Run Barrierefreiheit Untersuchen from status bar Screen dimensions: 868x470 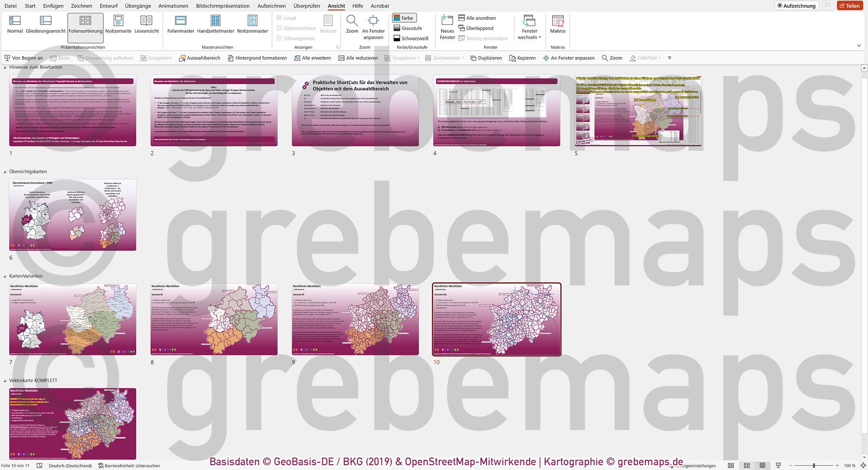(129, 465)
